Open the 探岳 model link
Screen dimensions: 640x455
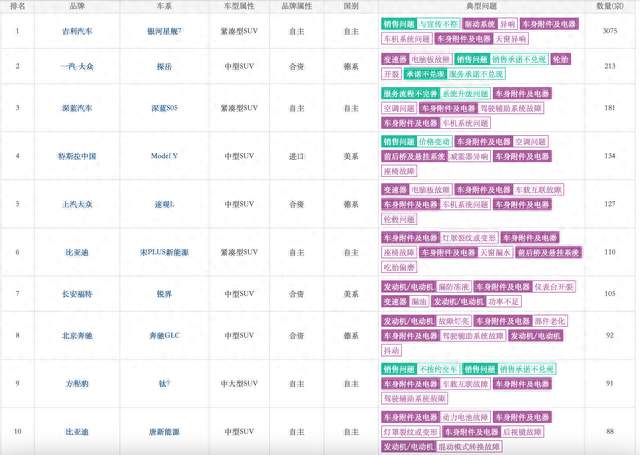164,66
